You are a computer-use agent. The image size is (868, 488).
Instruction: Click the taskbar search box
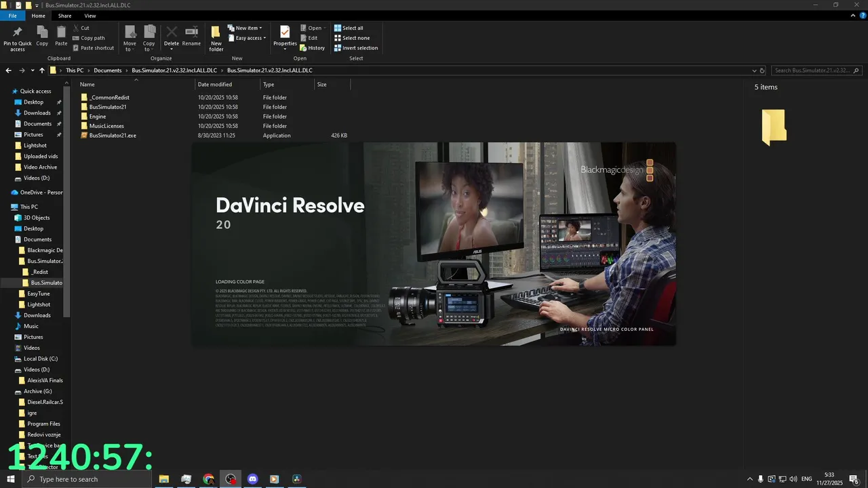tap(88, 479)
